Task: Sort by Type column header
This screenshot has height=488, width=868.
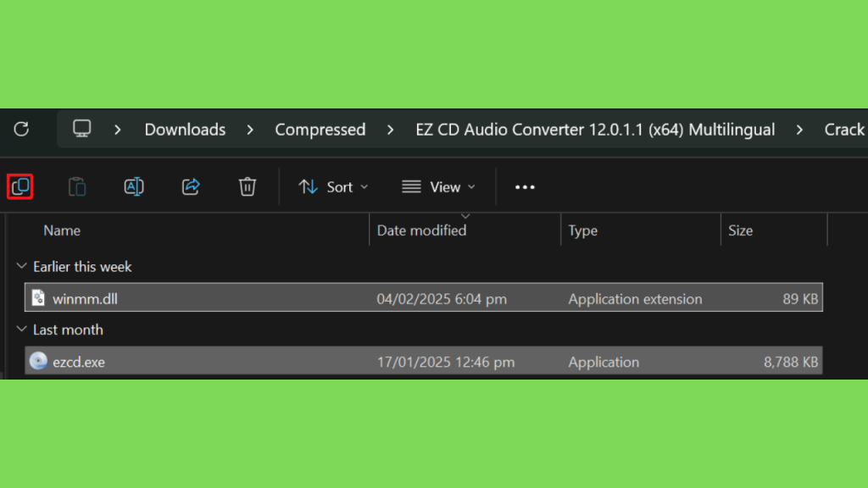Action: [582, 230]
